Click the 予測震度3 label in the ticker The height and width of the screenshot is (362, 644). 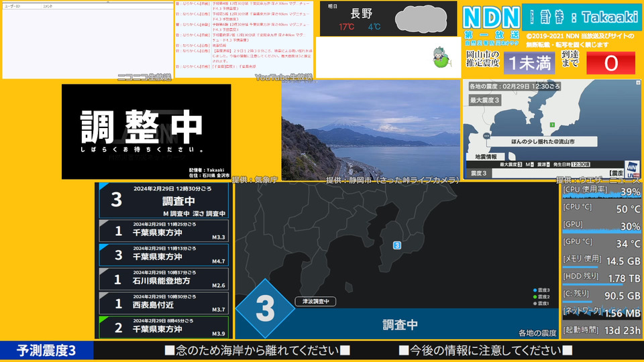point(47,351)
